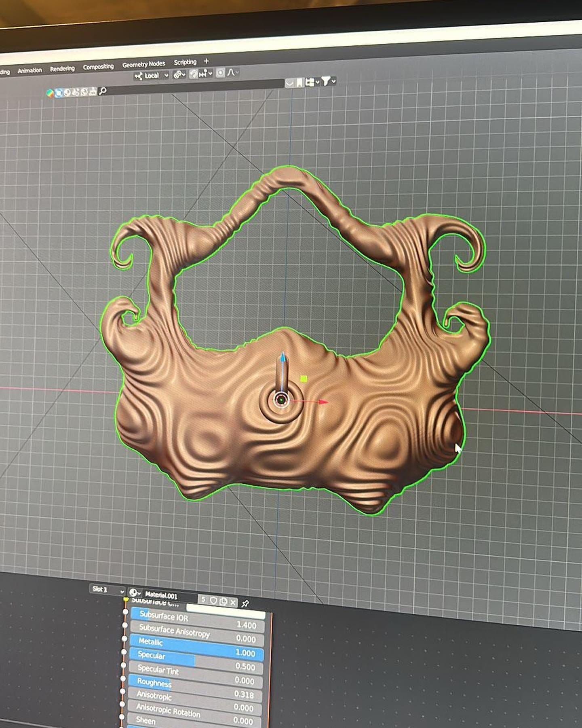Click the input socket beside Roughness

(123, 678)
